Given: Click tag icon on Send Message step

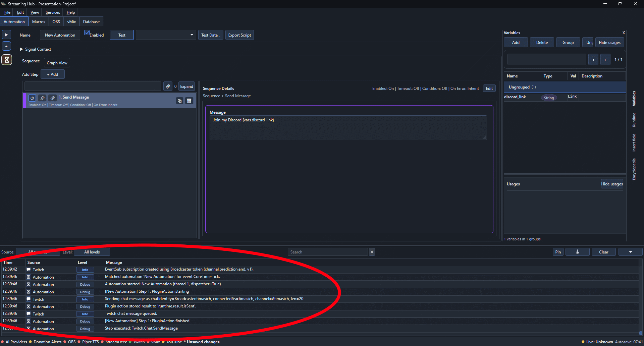Looking at the screenshot, I should coord(52,98).
